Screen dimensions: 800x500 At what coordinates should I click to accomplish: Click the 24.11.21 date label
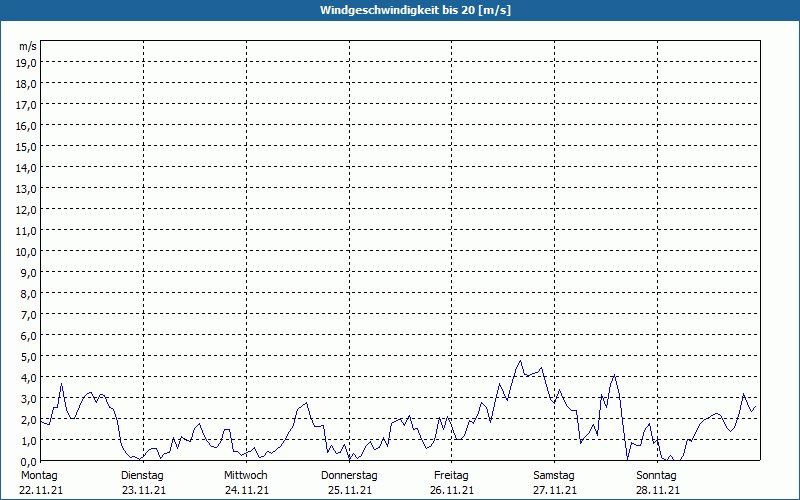coord(246,490)
